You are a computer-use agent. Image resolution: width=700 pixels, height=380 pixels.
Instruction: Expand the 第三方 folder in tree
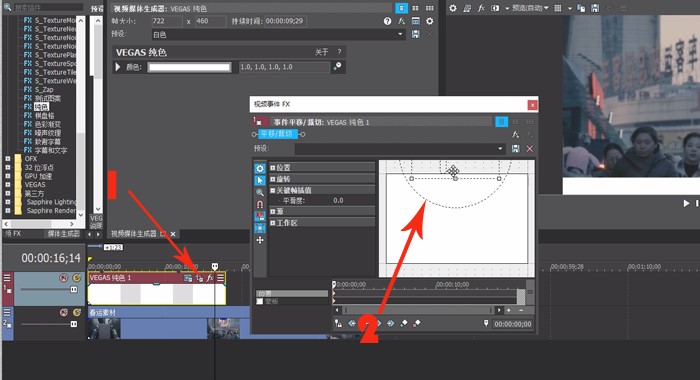(8, 193)
